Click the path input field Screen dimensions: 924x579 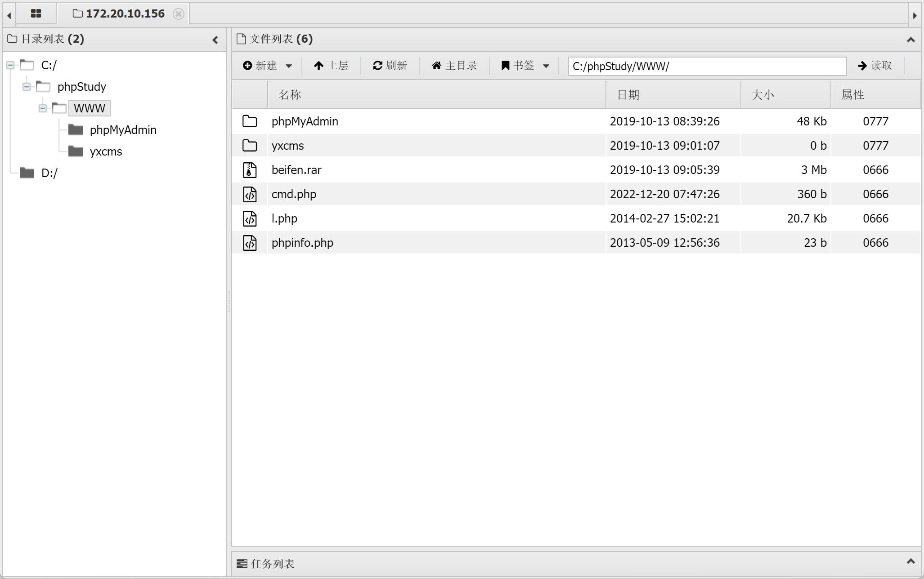[707, 67]
